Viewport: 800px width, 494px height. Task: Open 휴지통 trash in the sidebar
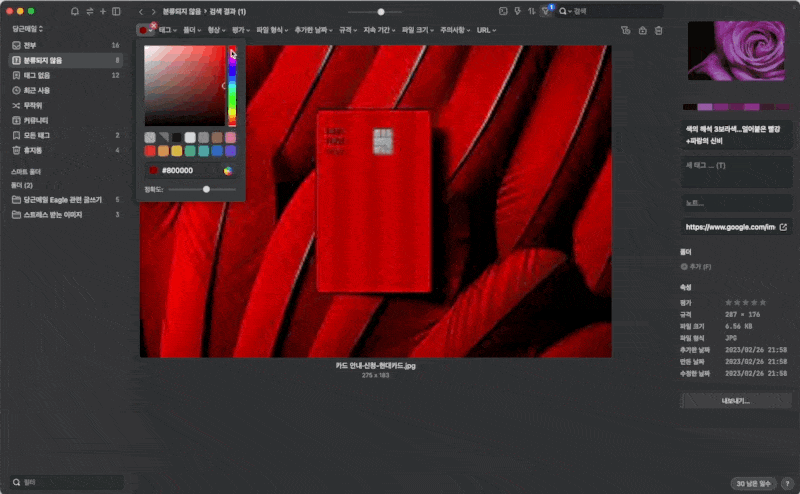click(x=66, y=151)
